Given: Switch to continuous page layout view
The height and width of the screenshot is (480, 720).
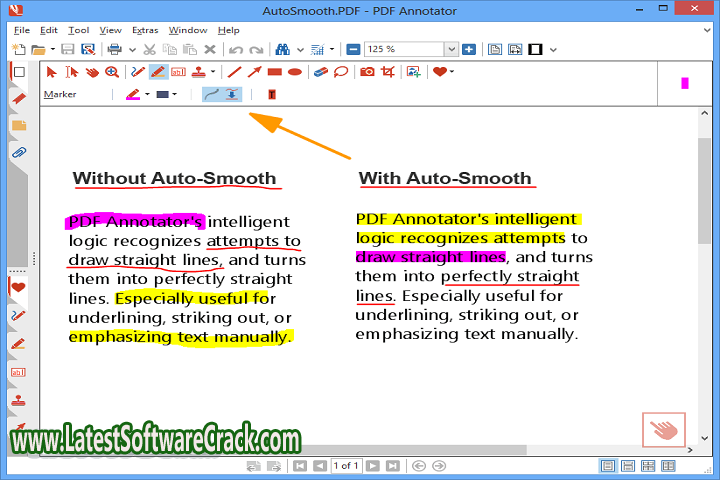Looking at the screenshot, I should pyautogui.click(x=628, y=466).
